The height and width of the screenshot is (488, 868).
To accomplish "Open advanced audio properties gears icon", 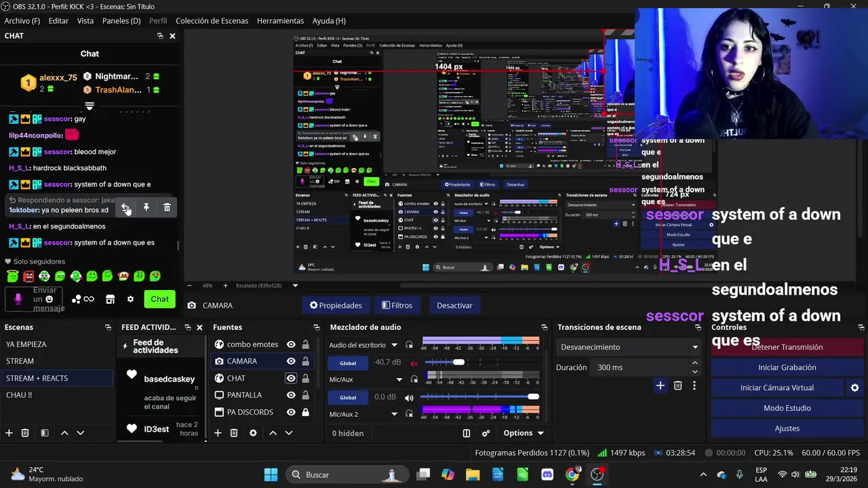I will click(x=486, y=433).
